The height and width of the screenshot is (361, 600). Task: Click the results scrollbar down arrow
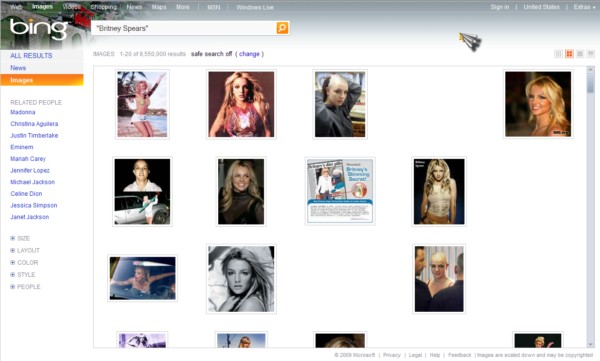590,344
